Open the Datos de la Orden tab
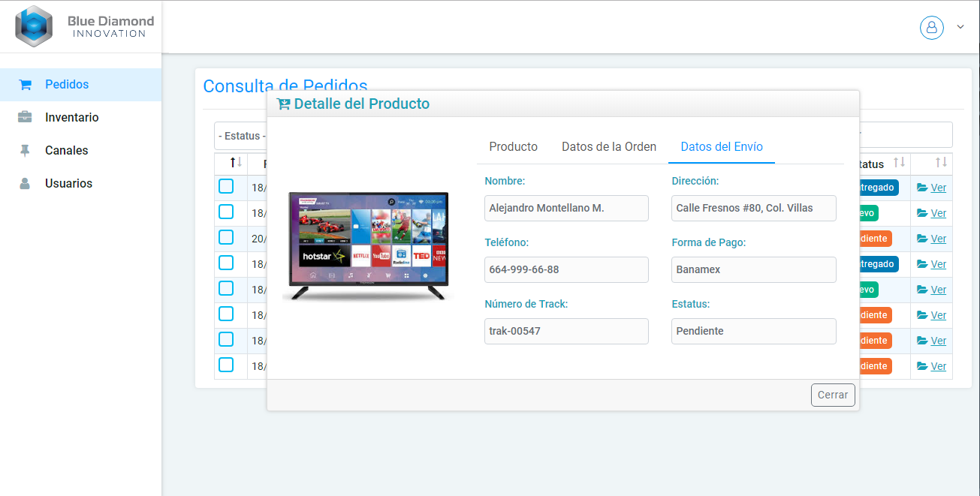980x496 pixels. pyautogui.click(x=609, y=147)
